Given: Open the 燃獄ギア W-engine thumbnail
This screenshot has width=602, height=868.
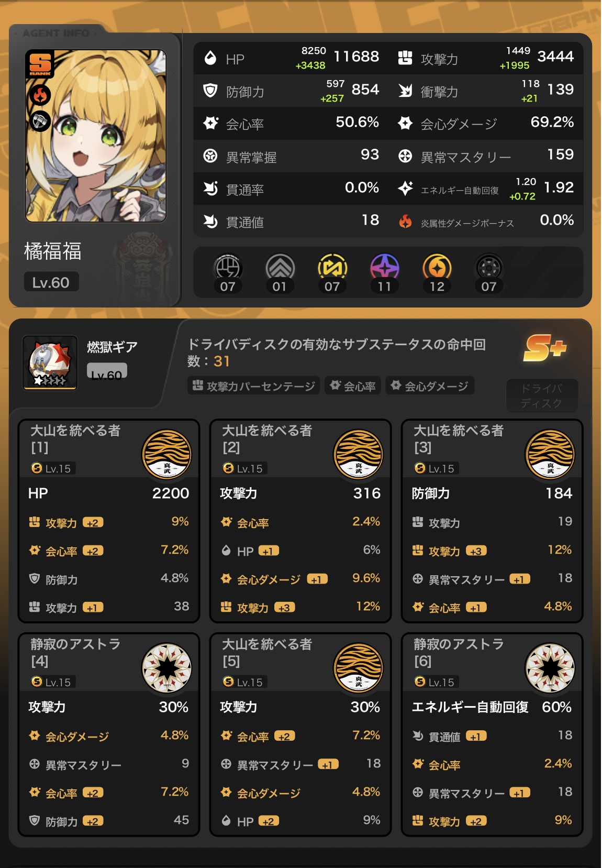Looking at the screenshot, I should [x=50, y=362].
